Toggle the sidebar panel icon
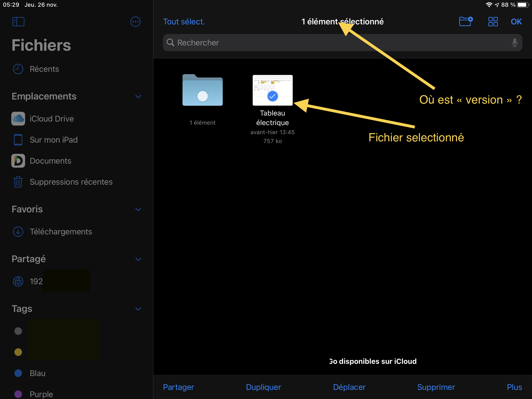The image size is (532, 399). (x=18, y=22)
